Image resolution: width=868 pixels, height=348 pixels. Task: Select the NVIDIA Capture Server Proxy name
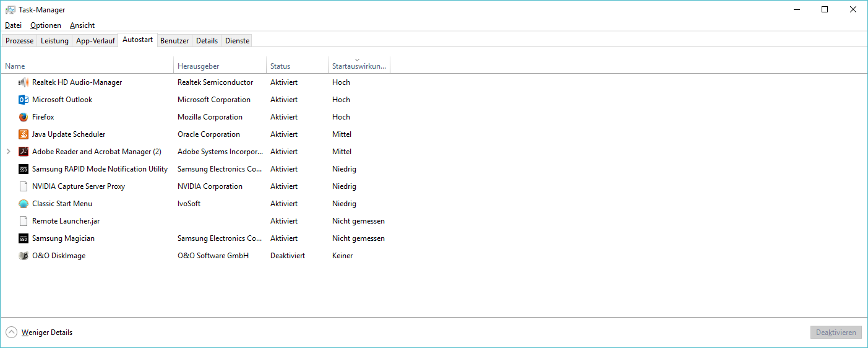(79, 186)
